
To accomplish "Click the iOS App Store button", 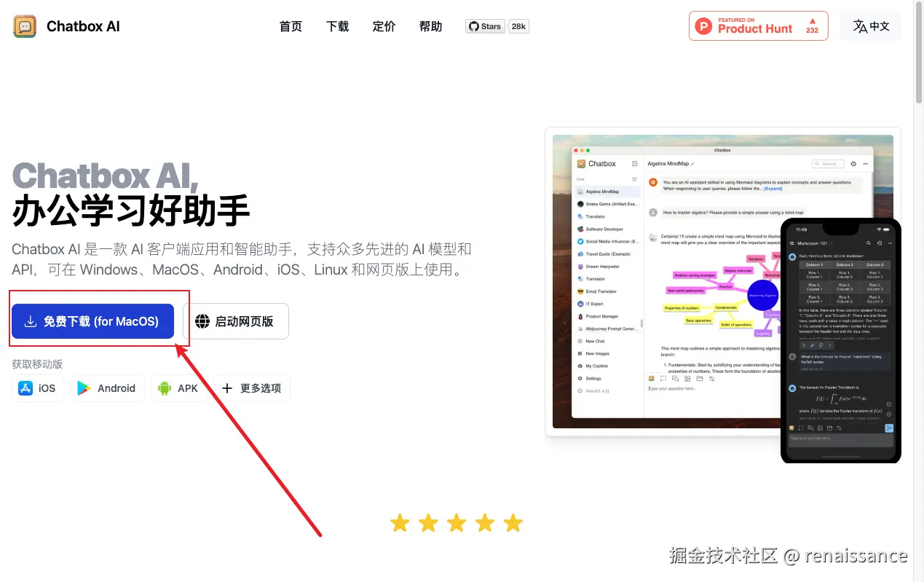I will 38,388.
